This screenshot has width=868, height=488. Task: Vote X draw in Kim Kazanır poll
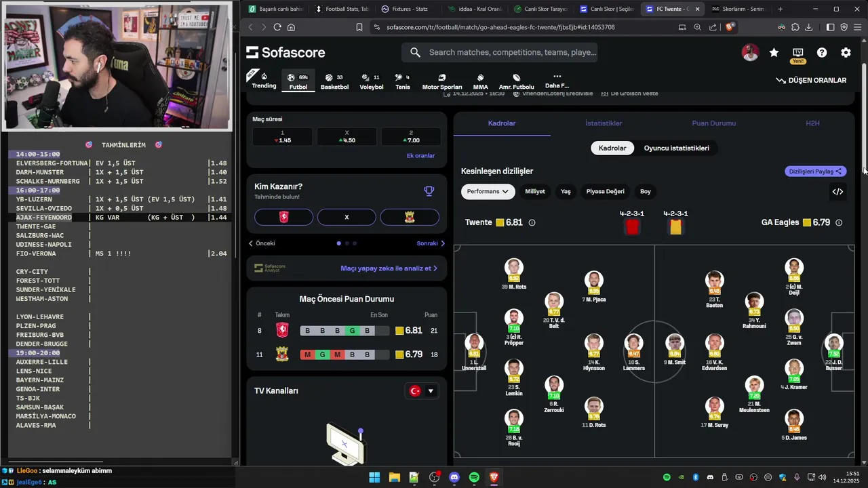tap(347, 217)
